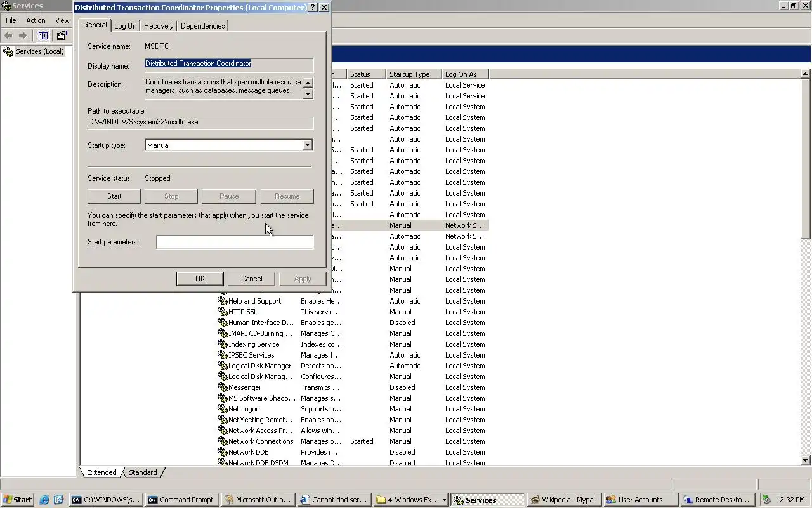Click the Apply button
Screen dimensions: 812x508
click(303, 279)
